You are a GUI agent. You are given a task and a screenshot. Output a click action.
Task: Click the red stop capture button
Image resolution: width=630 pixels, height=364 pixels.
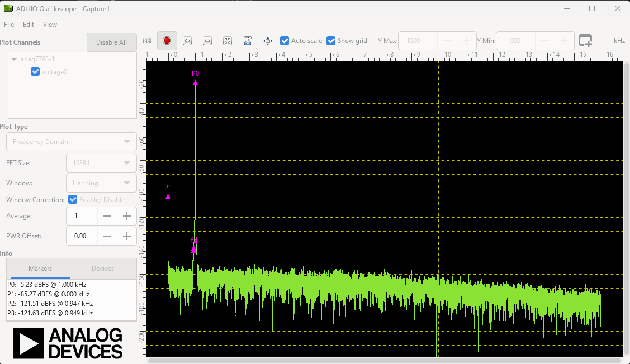(x=167, y=41)
